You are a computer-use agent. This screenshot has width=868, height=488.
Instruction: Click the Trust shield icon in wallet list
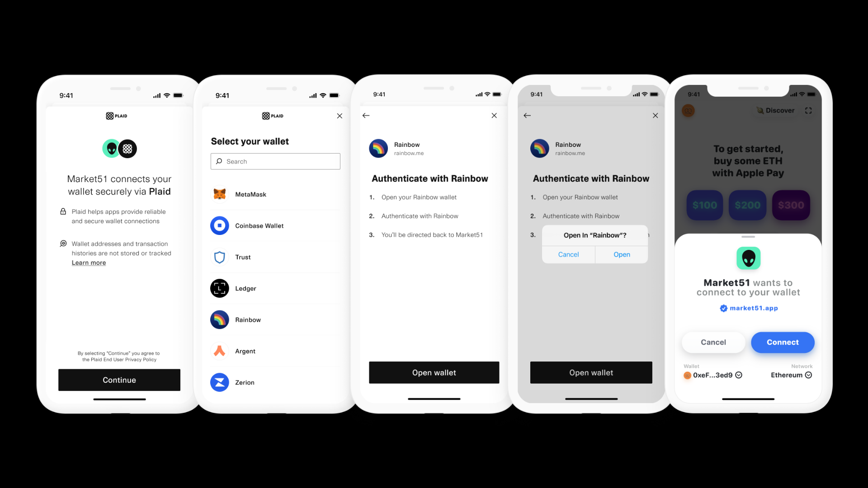click(x=220, y=257)
